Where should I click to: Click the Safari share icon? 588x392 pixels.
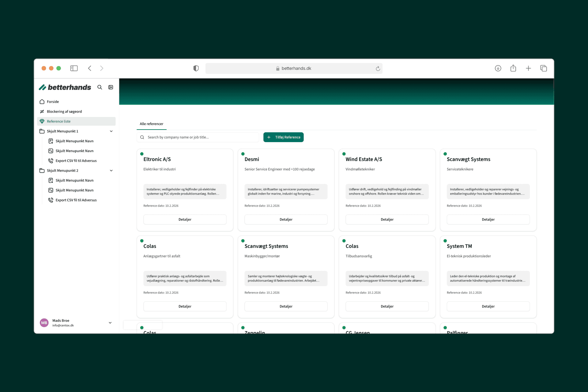[513, 68]
